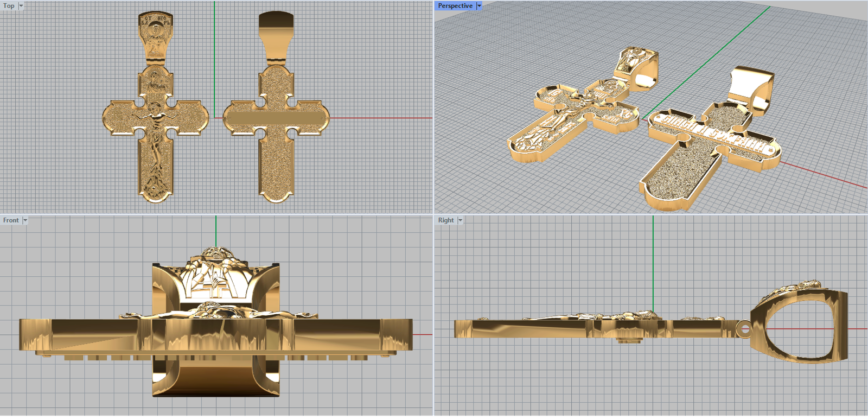868x419 pixels.
Task: Activate the Right viewport title label
Action: coord(446,220)
